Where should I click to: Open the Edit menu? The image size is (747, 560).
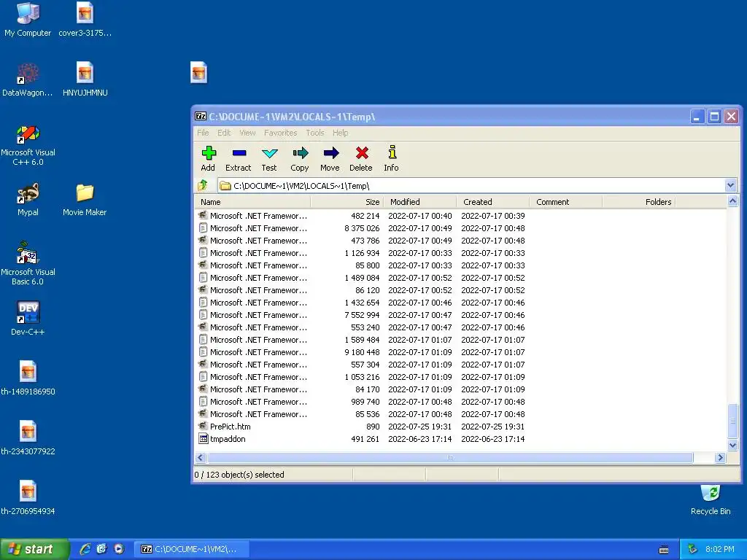coord(224,133)
